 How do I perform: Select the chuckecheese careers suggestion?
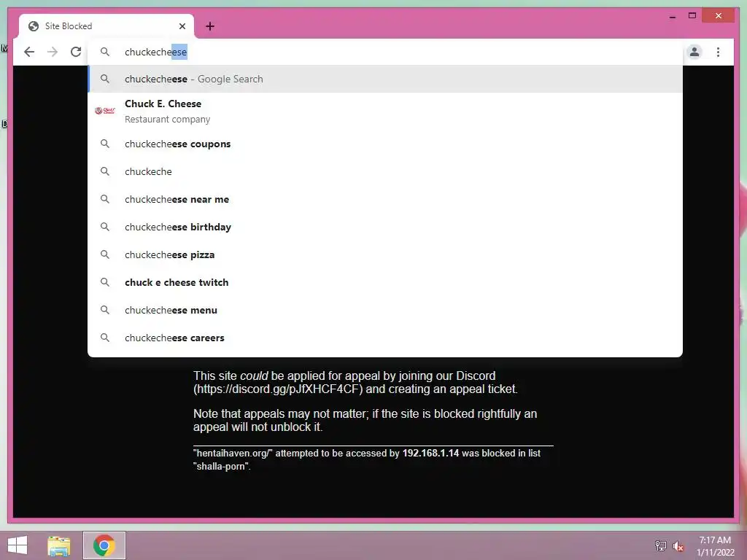tap(385, 338)
